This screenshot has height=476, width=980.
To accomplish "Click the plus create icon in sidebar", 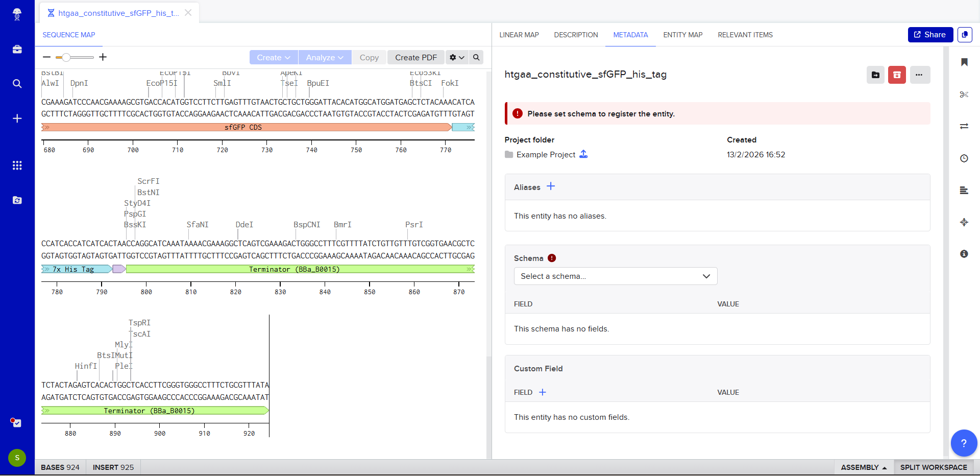I will point(17,118).
